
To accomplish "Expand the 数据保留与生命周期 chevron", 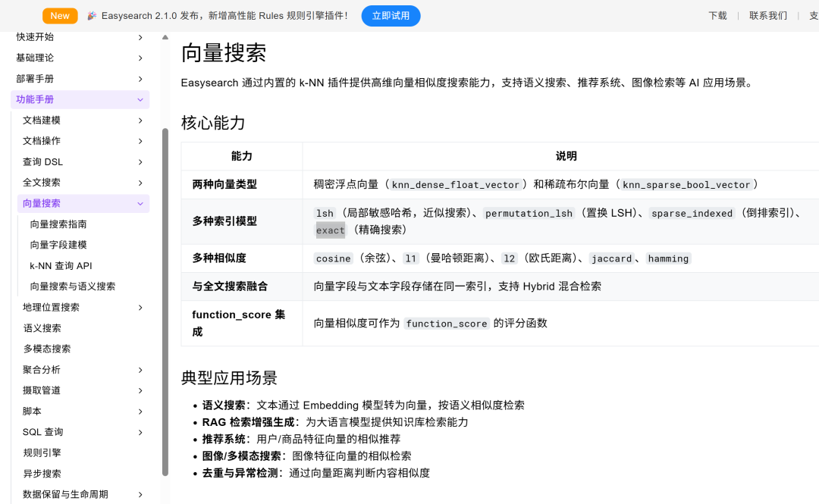I will point(140,495).
